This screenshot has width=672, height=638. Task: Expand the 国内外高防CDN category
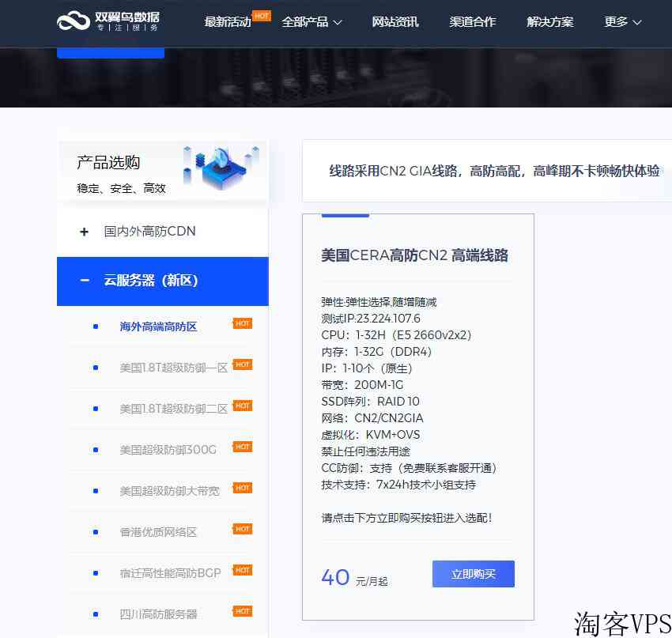163,232
